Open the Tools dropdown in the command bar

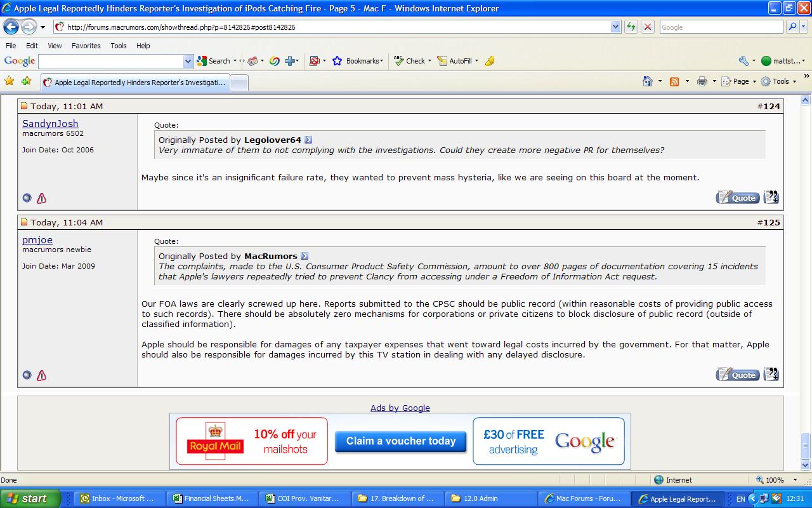[779, 81]
